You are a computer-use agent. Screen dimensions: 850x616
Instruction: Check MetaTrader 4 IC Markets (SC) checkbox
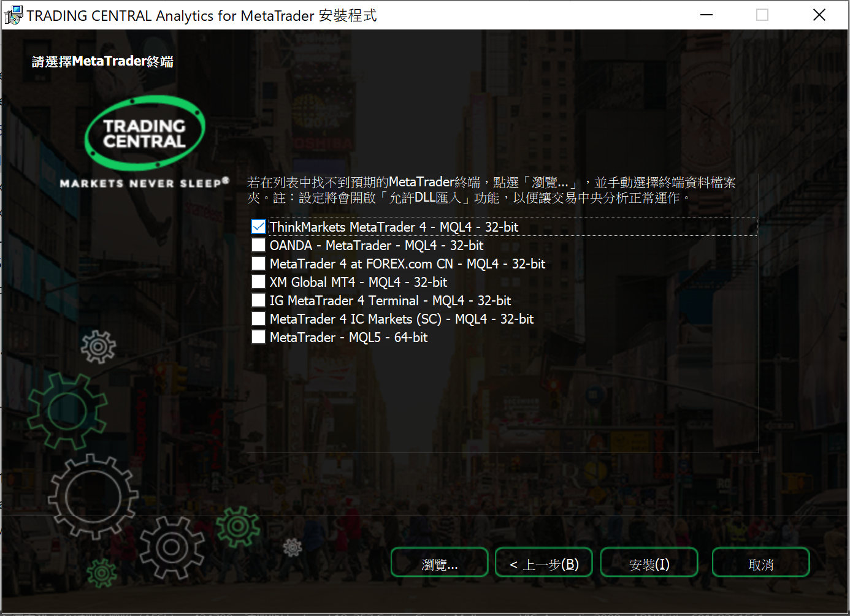(x=258, y=319)
